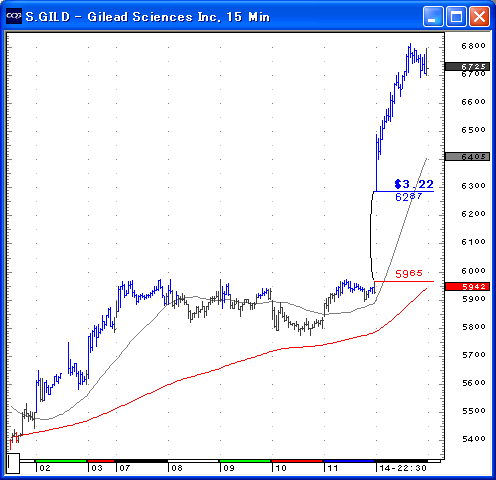This screenshot has width=496, height=480.
Task: Click the blue horizontal line at 6287
Action: click(x=404, y=191)
